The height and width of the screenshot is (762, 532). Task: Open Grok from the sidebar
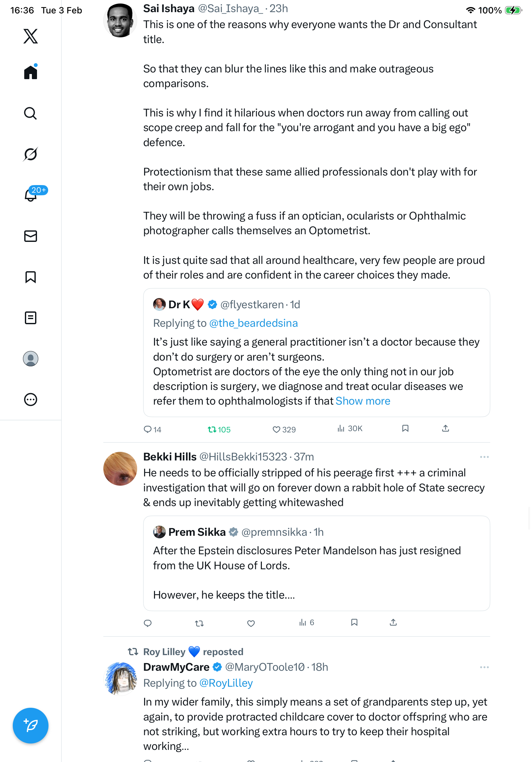tap(31, 154)
